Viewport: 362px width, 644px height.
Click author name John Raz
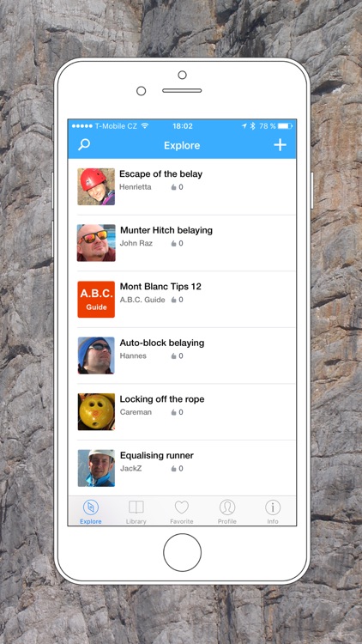pyautogui.click(x=136, y=243)
